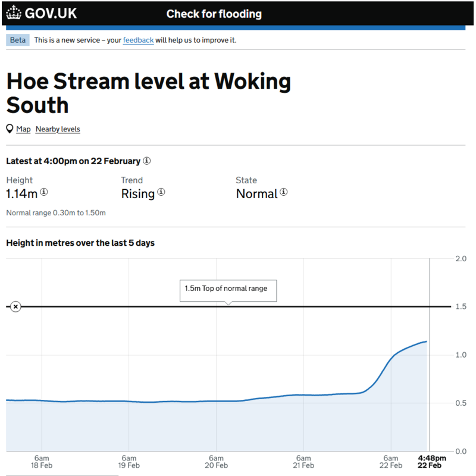Screen dimensions: 476x476
Task: Click the 4:48pm 22 Feb time marker
Action: [430, 462]
